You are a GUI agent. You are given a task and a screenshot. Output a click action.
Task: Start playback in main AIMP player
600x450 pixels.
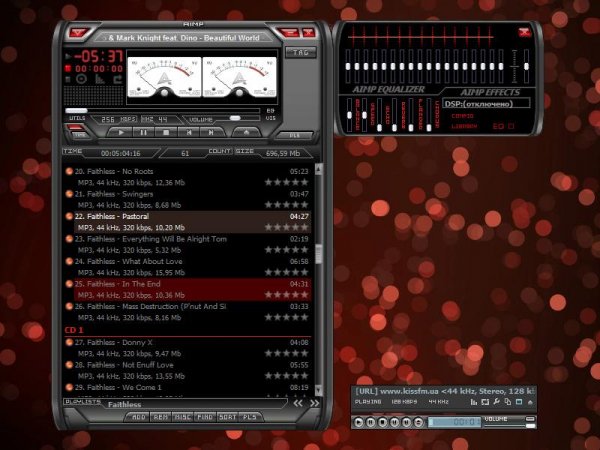tap(121, 132)
